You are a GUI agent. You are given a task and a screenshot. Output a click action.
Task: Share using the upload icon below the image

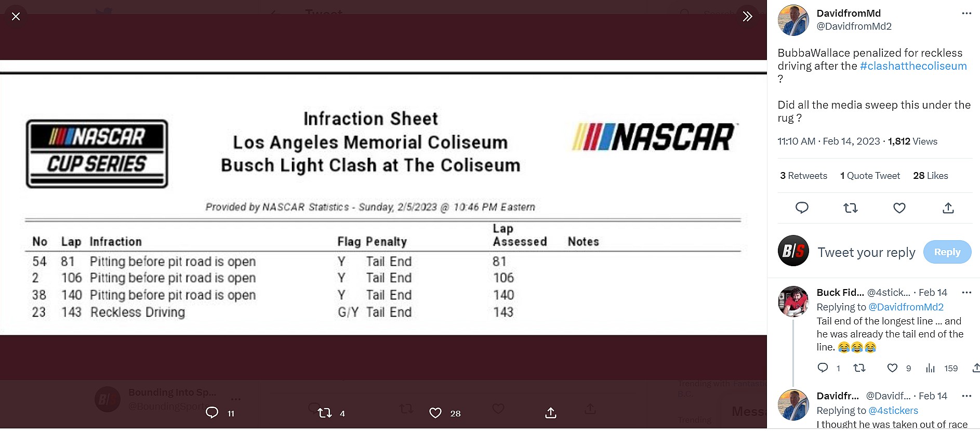(x=551, y=413)
